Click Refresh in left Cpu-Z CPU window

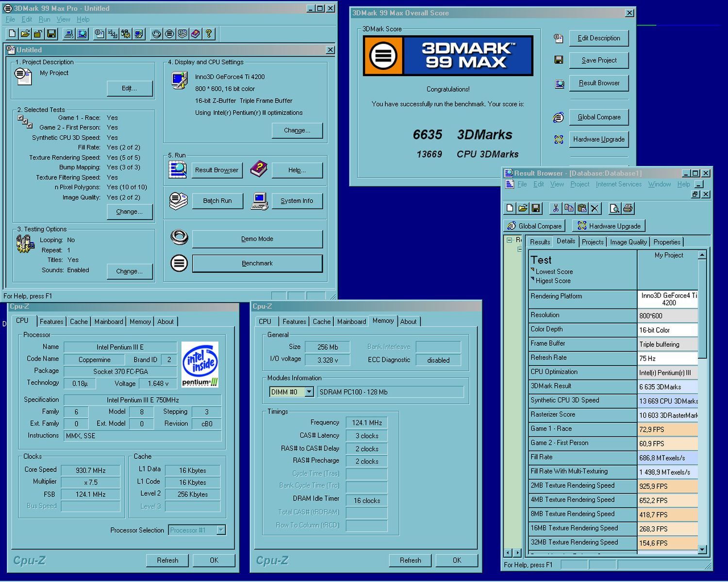point(167,560)
